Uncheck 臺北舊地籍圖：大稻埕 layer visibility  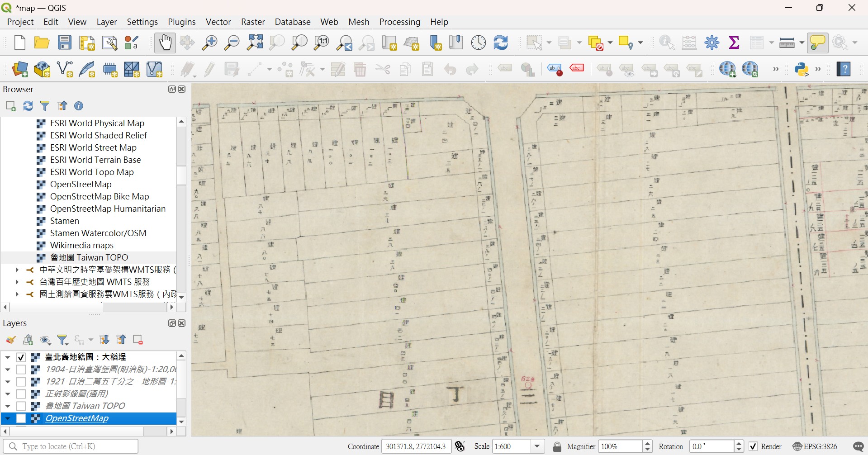(x=21, y=357)
